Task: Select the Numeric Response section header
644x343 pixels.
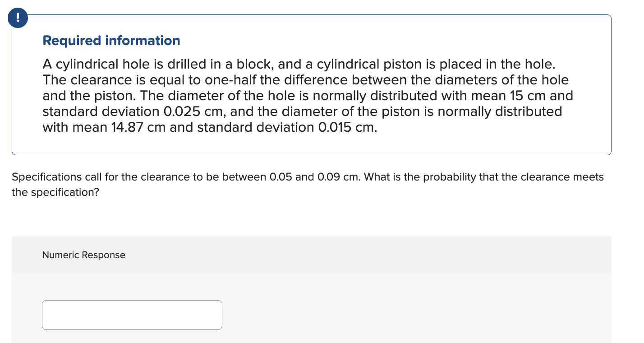Action: [83, 255]
